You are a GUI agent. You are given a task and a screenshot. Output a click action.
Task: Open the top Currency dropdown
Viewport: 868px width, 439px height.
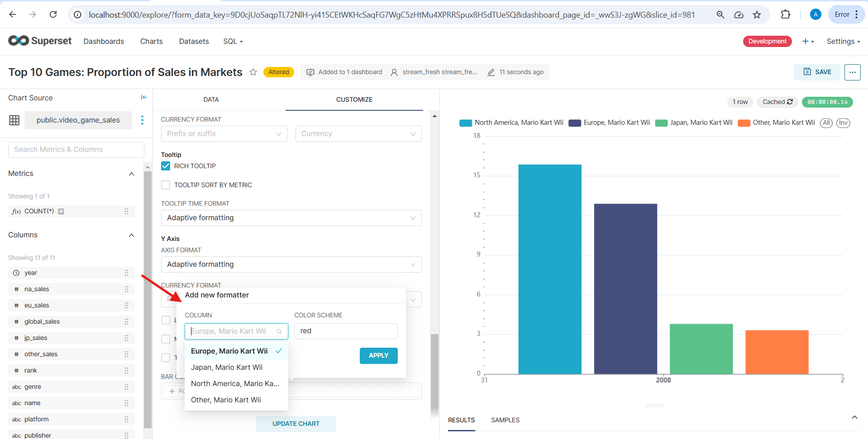pyautogui.click(x=358, y=134)
